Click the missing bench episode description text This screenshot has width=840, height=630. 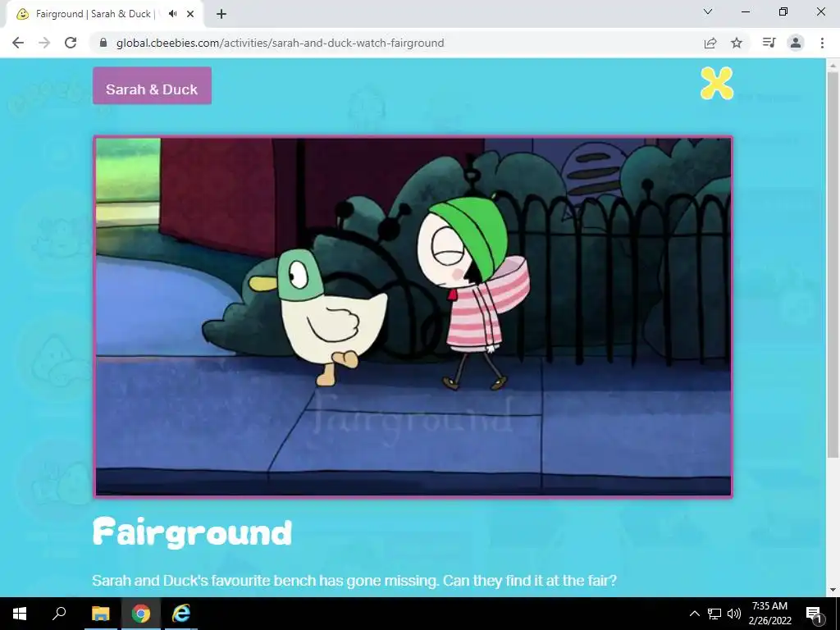tap(354, 581)
